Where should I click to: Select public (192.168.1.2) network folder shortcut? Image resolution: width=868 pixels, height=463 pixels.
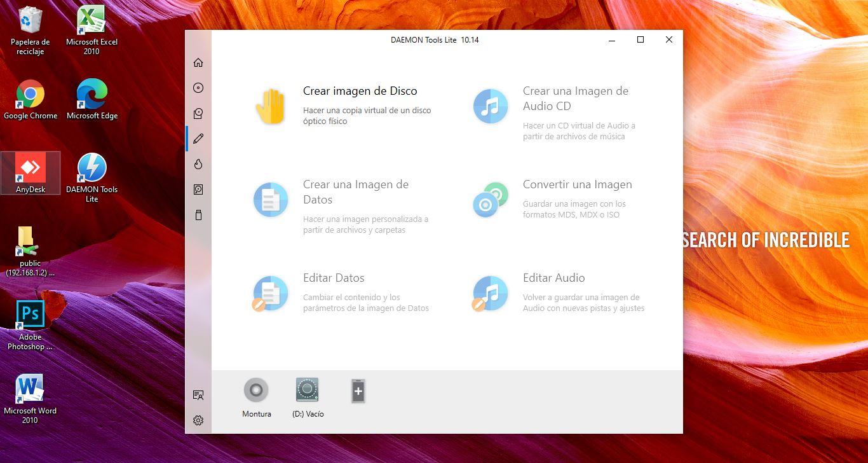tap(30, 251)
